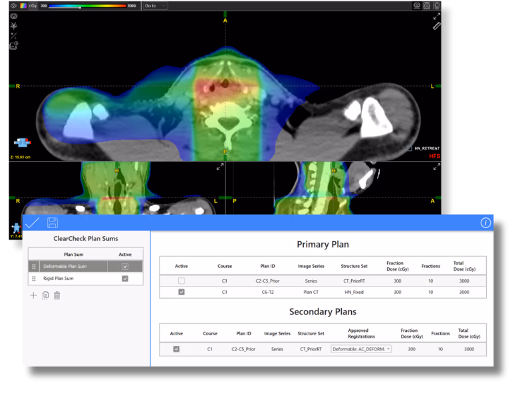
Task: Click the checkmark apply icon in blue bar
Action: tap(32, 223)
